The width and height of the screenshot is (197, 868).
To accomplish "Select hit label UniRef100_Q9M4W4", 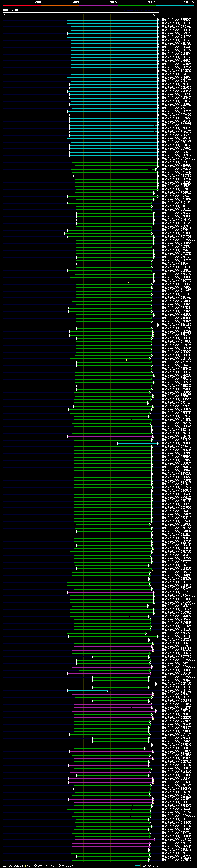I will pyautogui.click(x=177, y=138).
